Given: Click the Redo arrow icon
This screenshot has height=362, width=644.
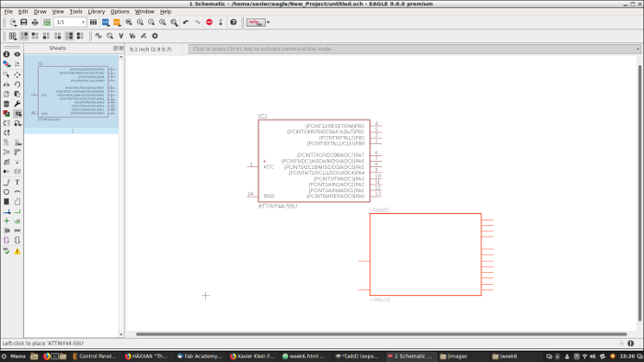Looking at the screenshot, I should [x=197, y=22].
